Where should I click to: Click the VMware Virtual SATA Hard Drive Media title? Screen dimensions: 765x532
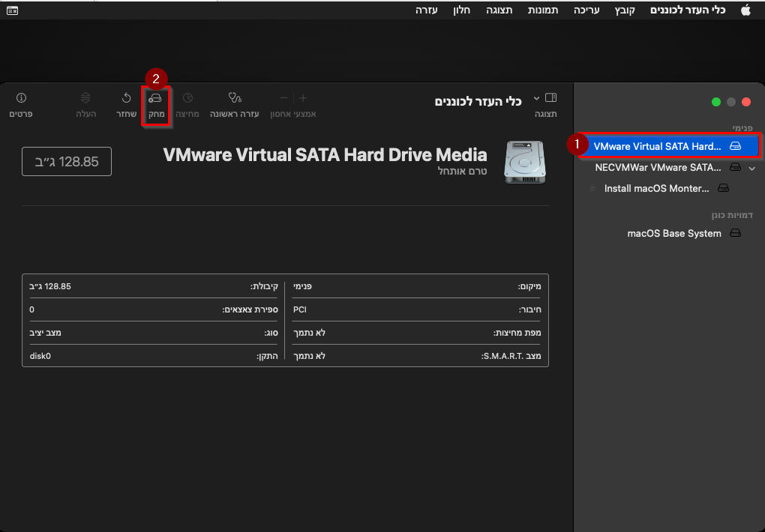(325, 154)
